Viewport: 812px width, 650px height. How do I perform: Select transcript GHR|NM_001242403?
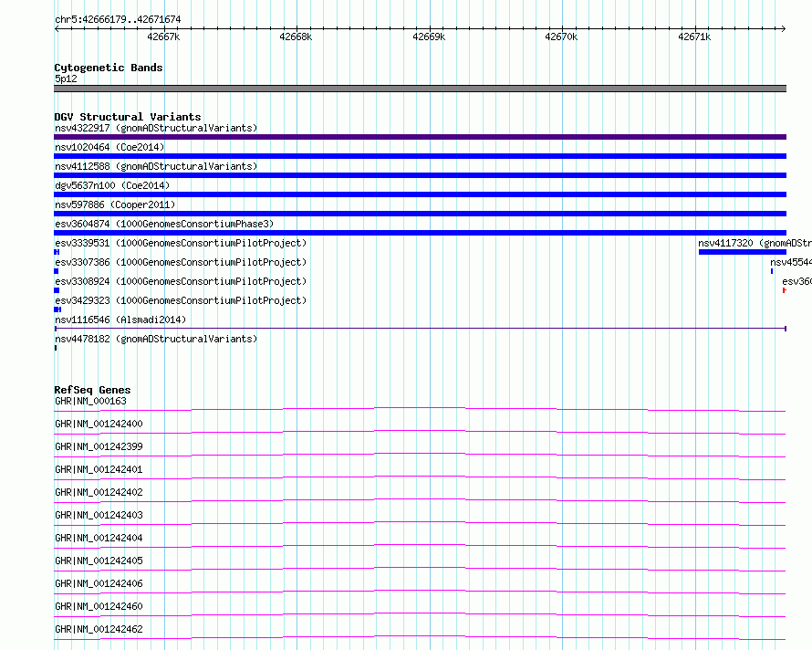(x=99, y=515)
